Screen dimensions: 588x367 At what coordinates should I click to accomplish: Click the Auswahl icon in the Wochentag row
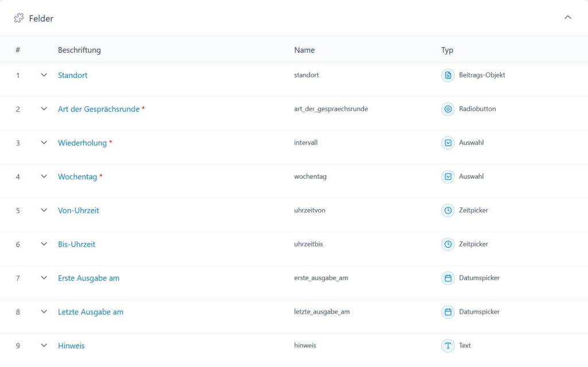pos(447,177)
